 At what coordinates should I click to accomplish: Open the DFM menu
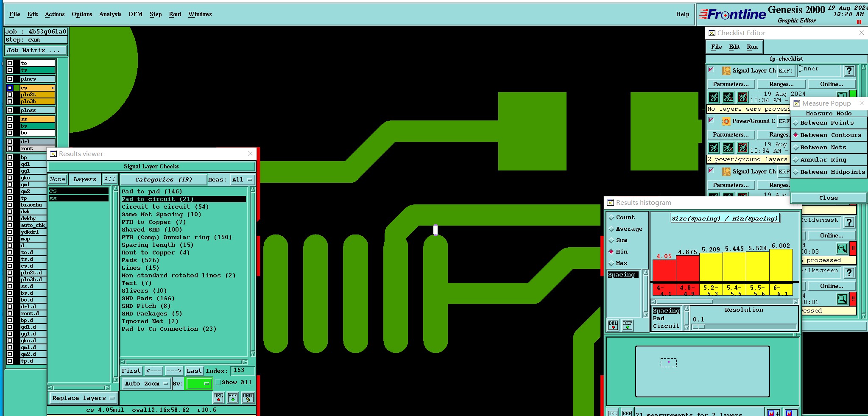(x=136, y=14)
